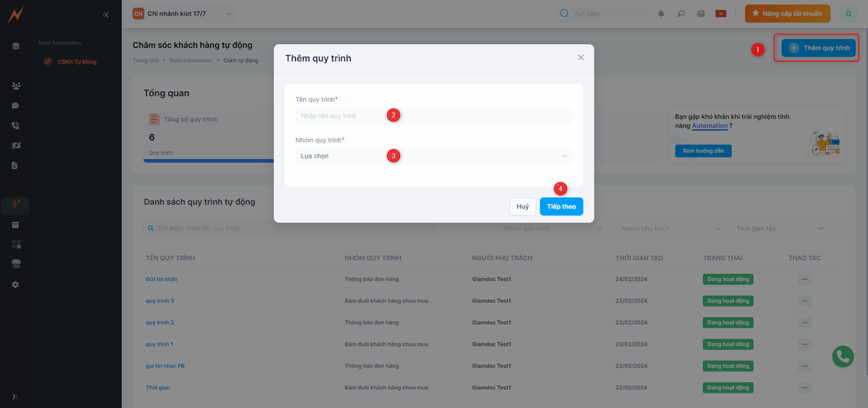Open the customers icon in left sidebar
Screen dimensions: 868x408
15,85
